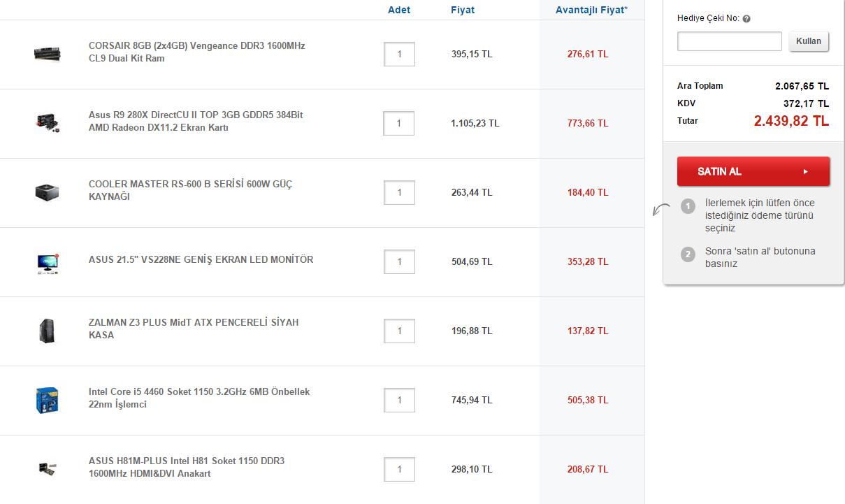The height and width of the screenshot is (504, 845).
Task: Click the Intel Core i5 processor box image
Action: (48, 400)
